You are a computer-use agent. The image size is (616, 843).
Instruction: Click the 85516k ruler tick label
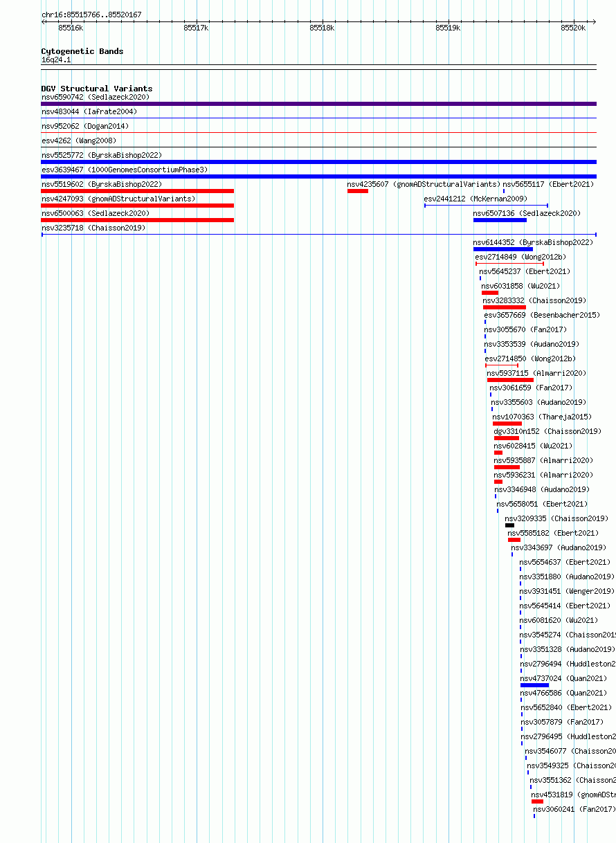point(71,28)
